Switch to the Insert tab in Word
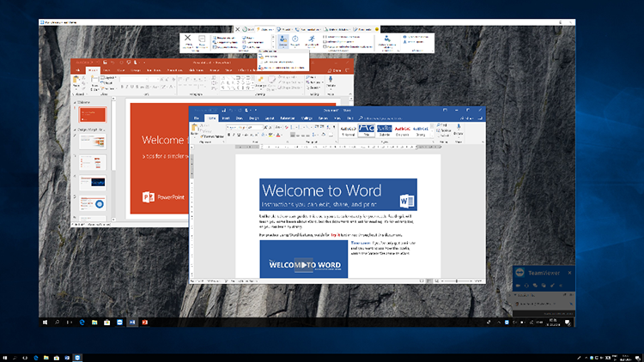 (226, 118)
